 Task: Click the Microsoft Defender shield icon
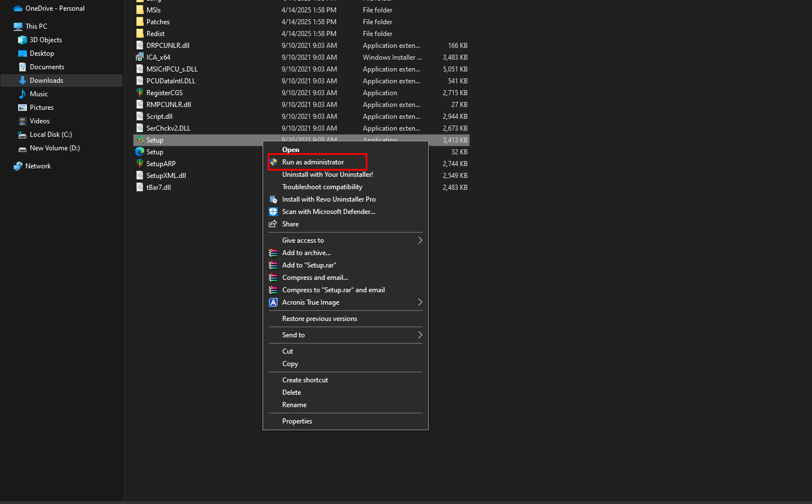[x=273, y=212]
